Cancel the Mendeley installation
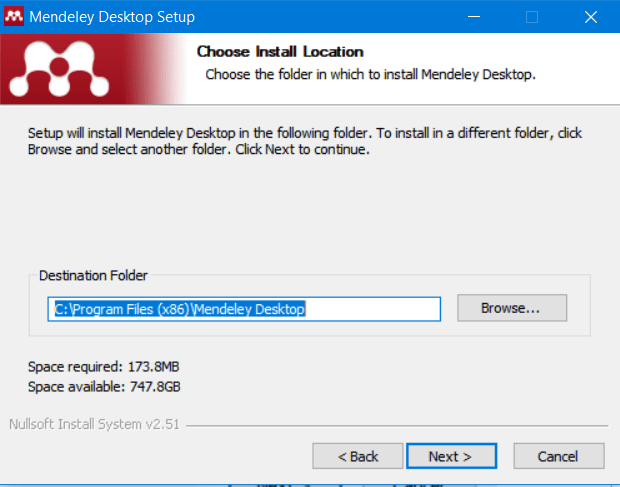Viewport: 620px width, 487px height. (x=557, y=456)
